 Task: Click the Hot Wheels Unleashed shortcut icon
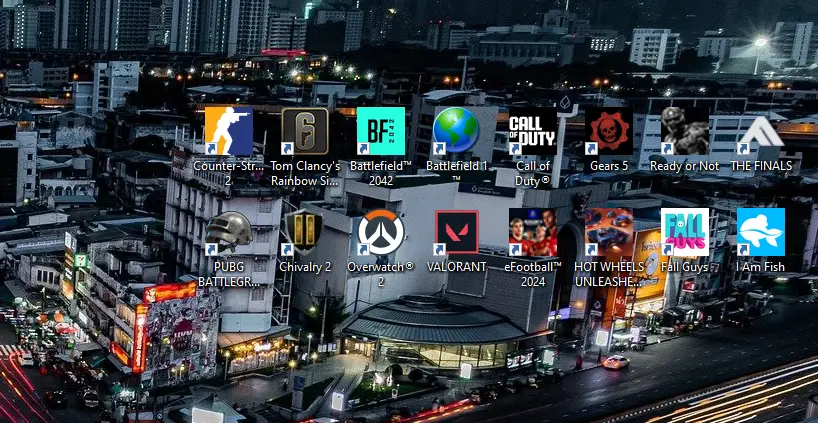click(x=609, y=232)
